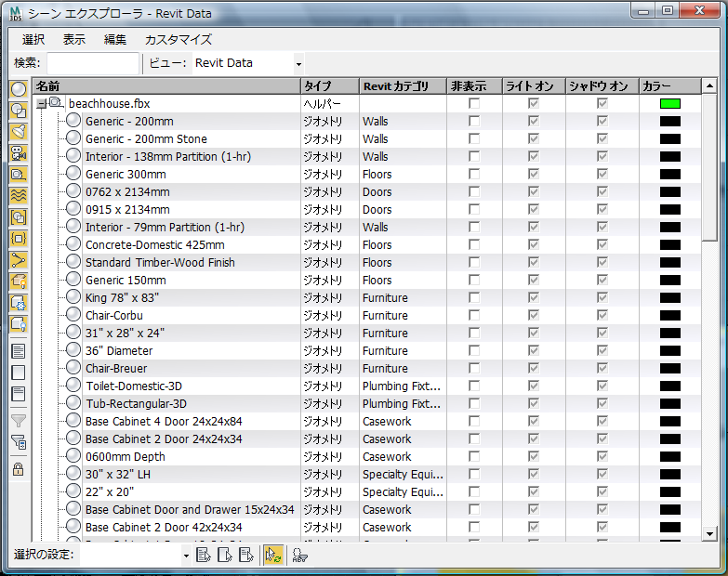This screenshot has height=576, width=728.
Task: Click the Light On column header
Action: point(534,86)
